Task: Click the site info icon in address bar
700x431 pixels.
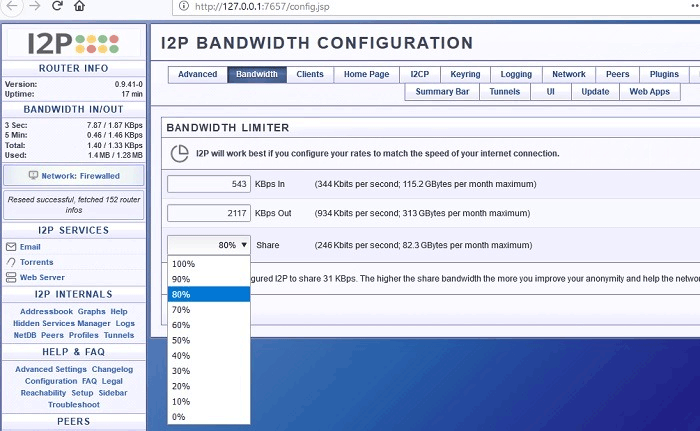Action: tap(183, 6)
